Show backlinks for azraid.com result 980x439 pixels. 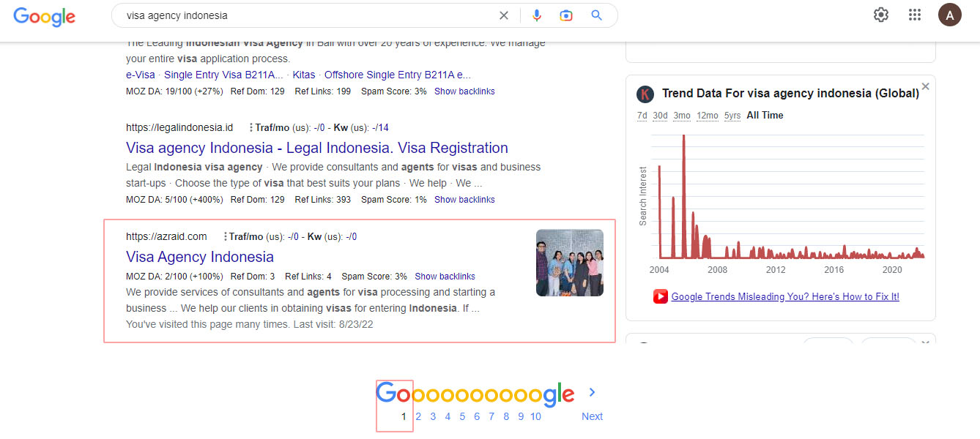[x=445, y=277]
